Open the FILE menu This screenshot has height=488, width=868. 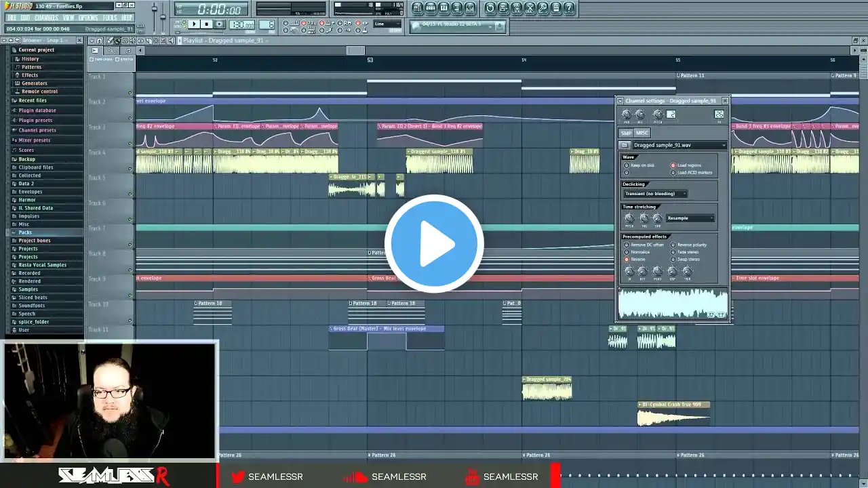pos(12,18)
